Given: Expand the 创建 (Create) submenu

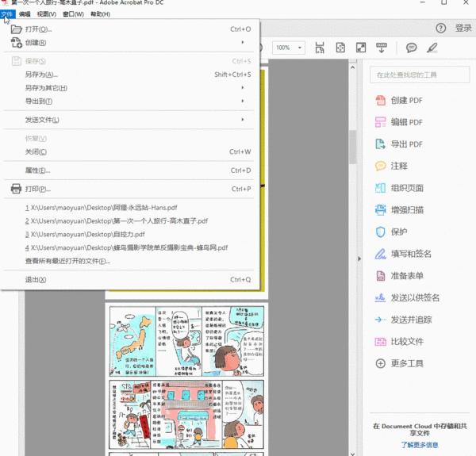Looking at the screenshot, I should coord(129,43).
